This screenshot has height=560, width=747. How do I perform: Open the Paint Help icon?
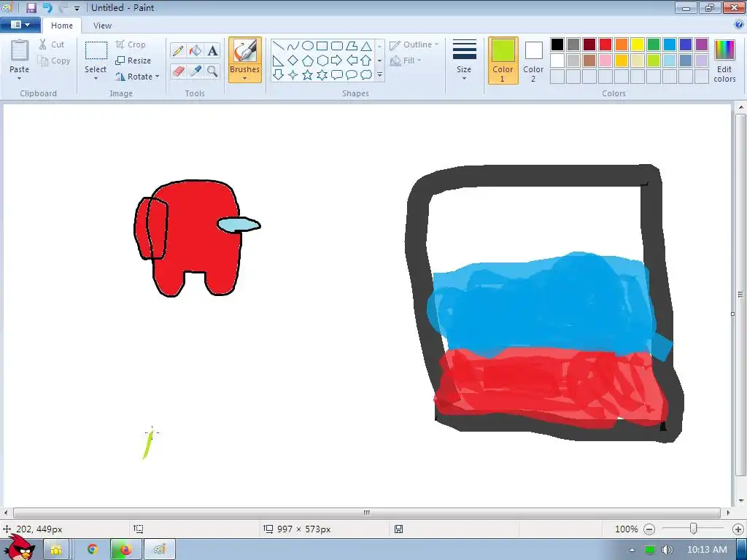click(740, 25)
